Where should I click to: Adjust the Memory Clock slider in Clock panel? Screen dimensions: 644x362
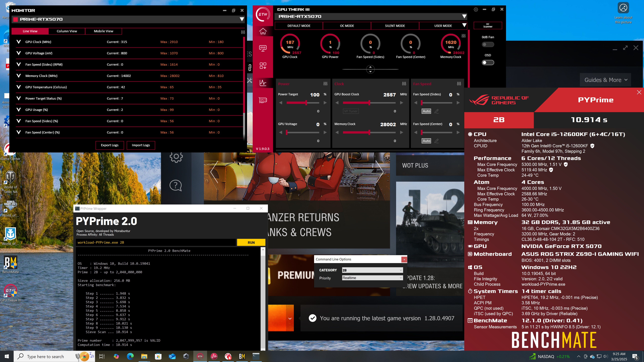coord(369,132)
